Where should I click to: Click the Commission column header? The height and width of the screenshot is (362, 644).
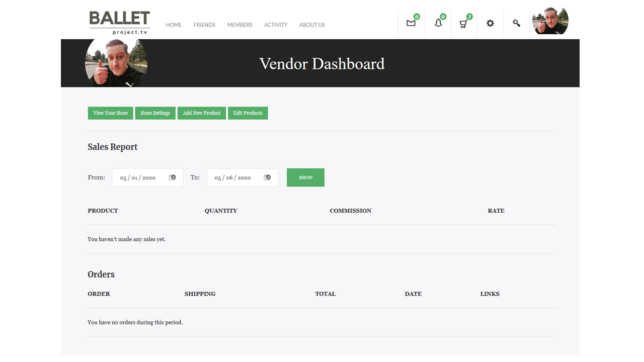[351, 211]
